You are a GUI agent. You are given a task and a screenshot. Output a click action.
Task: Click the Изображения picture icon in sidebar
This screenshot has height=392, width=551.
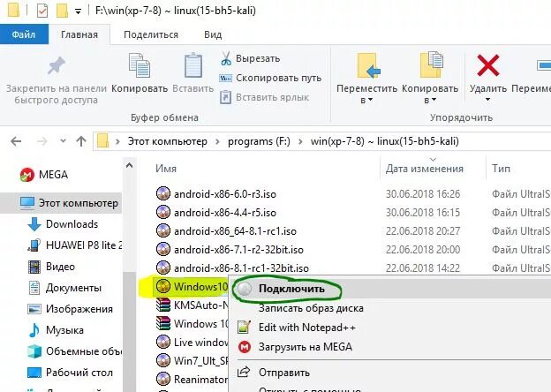click(34, 309)
